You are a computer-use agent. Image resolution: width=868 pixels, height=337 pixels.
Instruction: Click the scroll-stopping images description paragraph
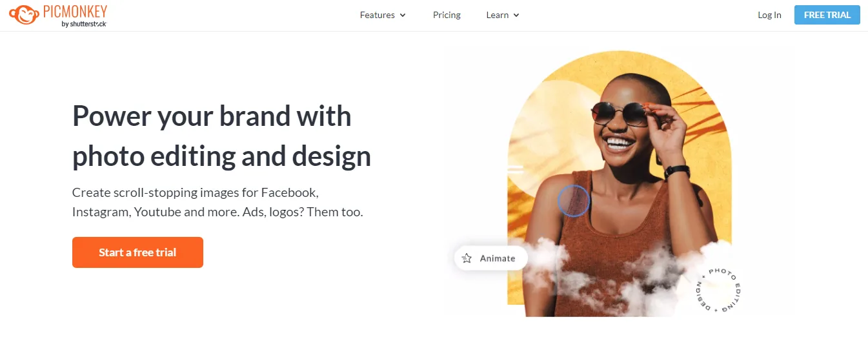pos(217,202)
